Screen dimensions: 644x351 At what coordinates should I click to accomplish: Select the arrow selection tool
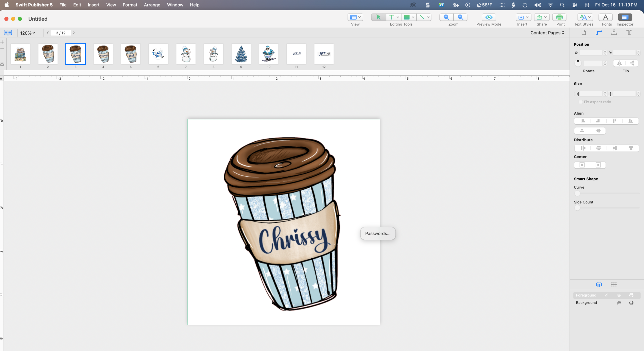[x=378, y=17]
